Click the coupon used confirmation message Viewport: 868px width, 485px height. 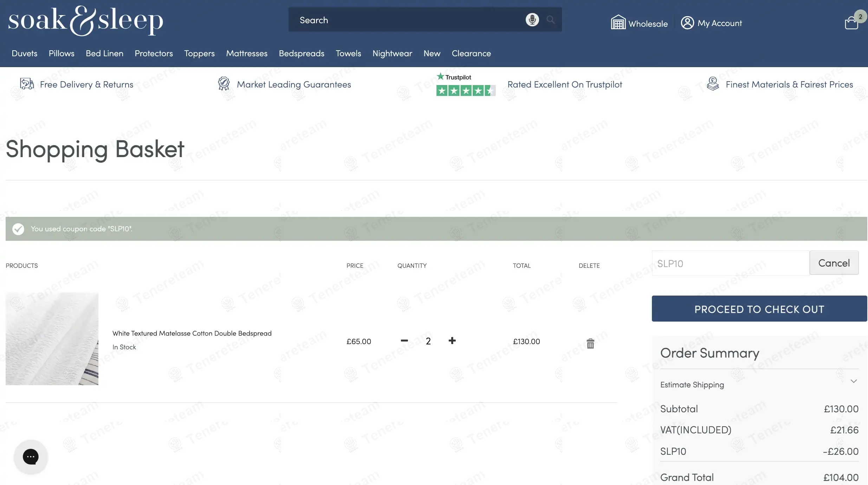point(82,228)
